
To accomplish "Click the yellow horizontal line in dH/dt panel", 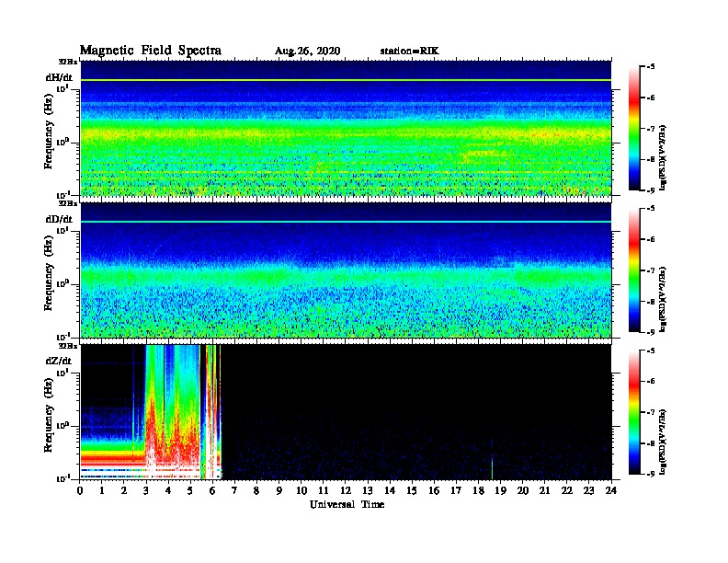I will tap(346, 80).
